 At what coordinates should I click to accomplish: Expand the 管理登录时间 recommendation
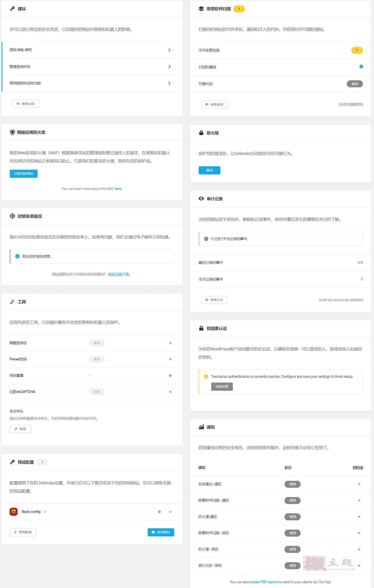click(169, 67)
